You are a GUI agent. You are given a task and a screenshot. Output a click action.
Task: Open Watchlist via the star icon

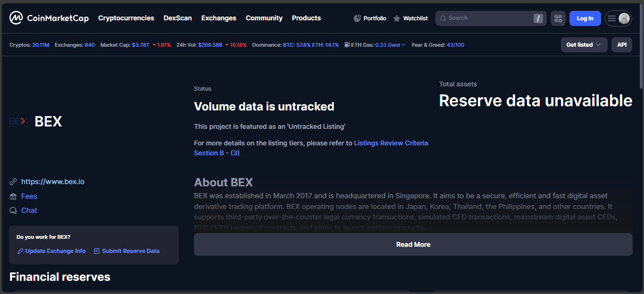pyautogui.click(x=397, y=18)
